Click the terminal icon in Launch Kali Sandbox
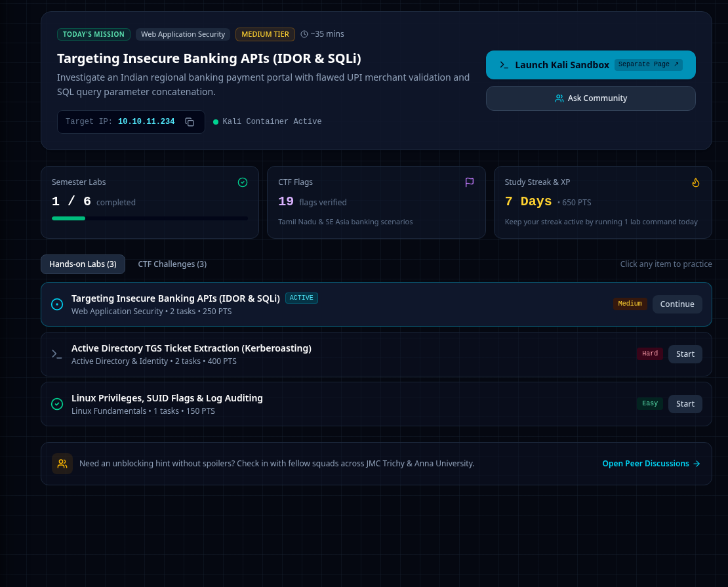 [504, 64]
